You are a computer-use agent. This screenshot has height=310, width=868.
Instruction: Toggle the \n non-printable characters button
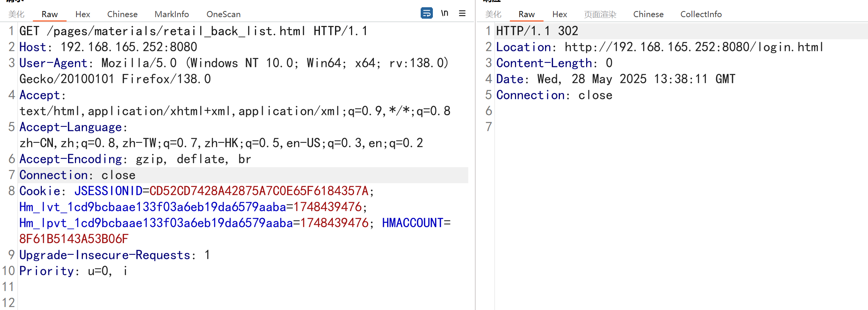(445, 13)
